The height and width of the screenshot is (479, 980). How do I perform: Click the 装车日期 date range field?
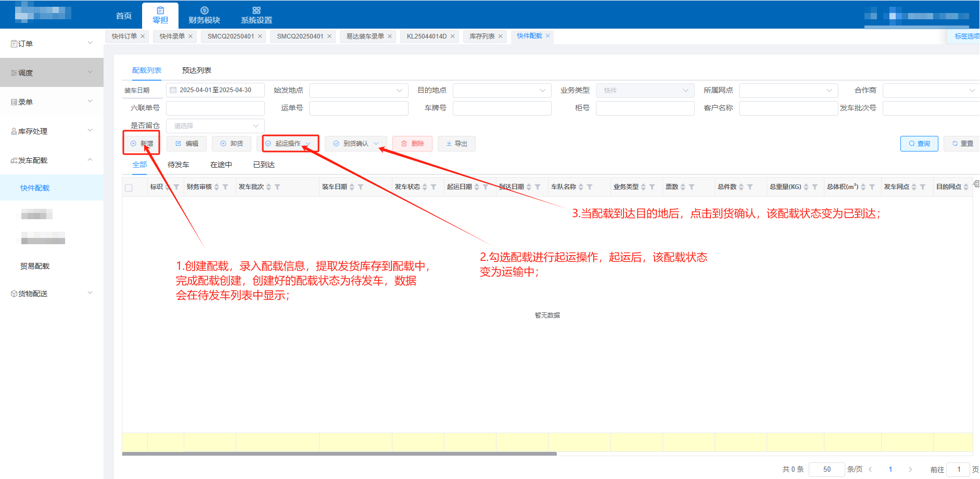[215, 90]
